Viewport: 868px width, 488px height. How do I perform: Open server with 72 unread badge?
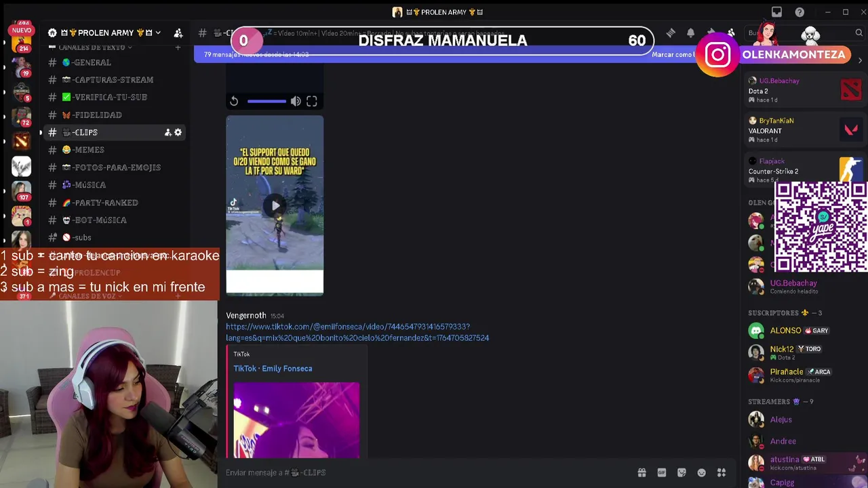point(21,117)
